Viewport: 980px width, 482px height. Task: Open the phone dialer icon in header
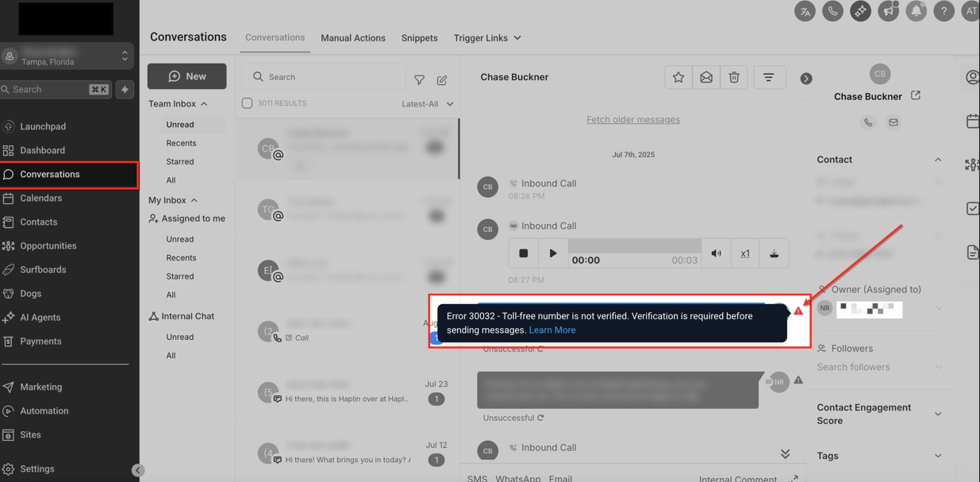832,11
